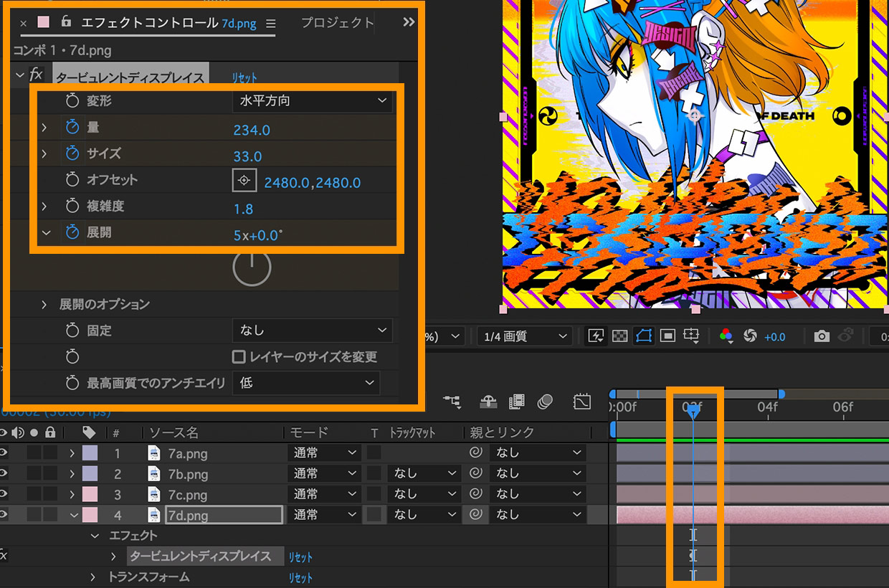The image size is (889, 588).
Task: Close the エフェクトコントロール panel
Action: tap(23, 23)
